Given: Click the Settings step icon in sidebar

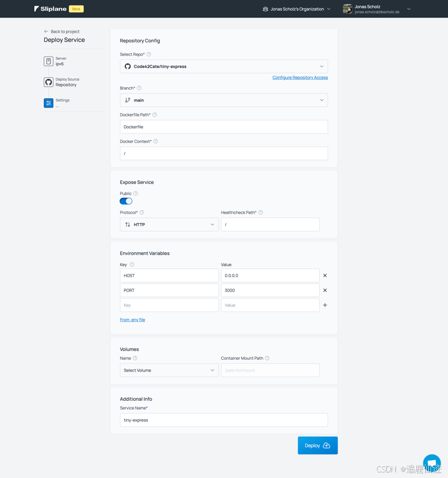Looking at the screenshot, I should (48, 102).
